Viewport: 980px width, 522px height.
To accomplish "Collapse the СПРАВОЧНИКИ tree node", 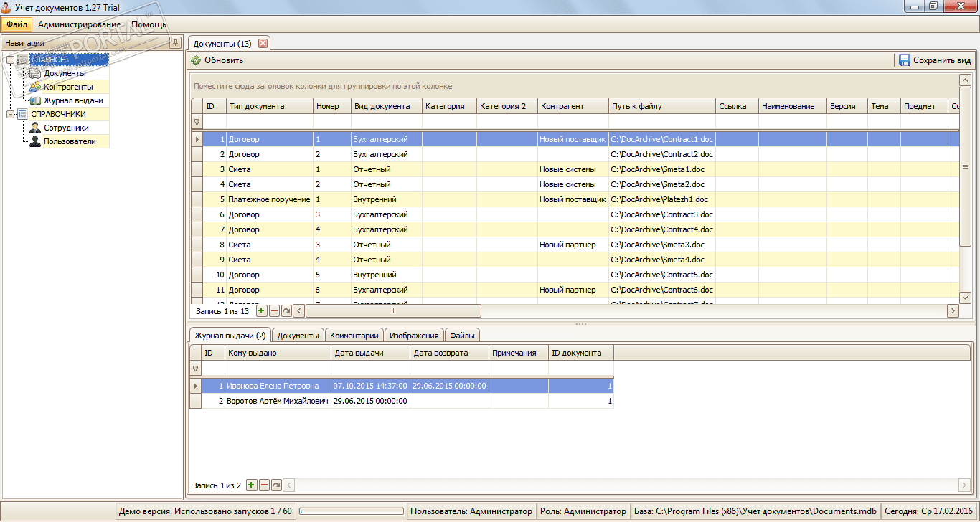I will click(10, 114).
